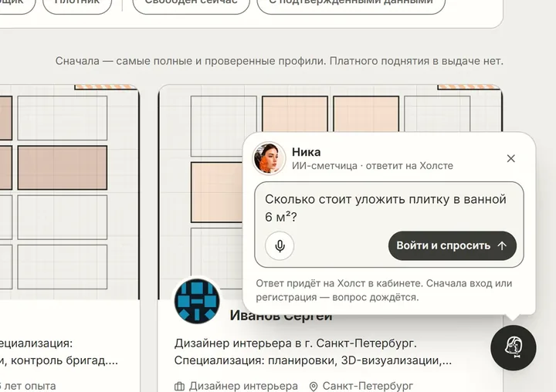
Task: Close the Ника chat popup
Action: click(510, 158)
